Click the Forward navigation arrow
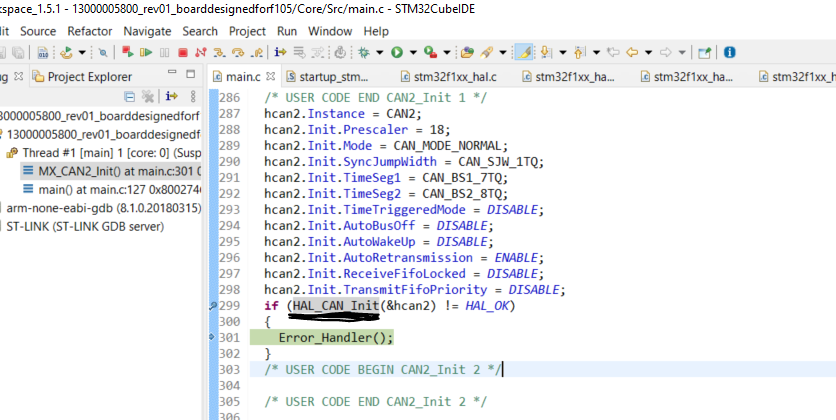The width and height of the screenshot is (836, 420). [665, 52]
